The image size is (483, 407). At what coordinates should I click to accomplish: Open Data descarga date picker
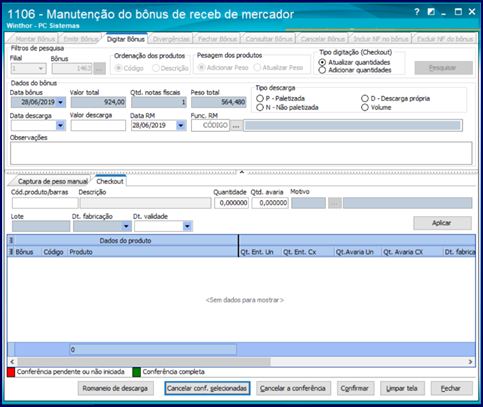(60, 126)
